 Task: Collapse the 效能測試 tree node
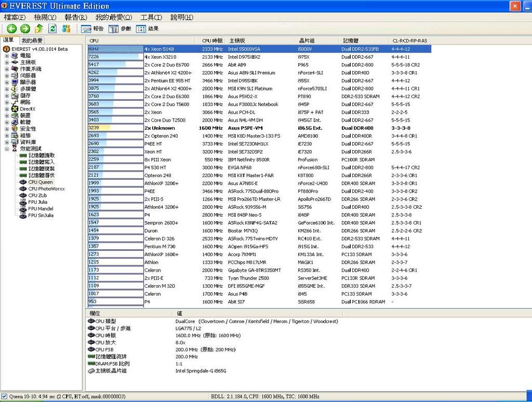7,149
